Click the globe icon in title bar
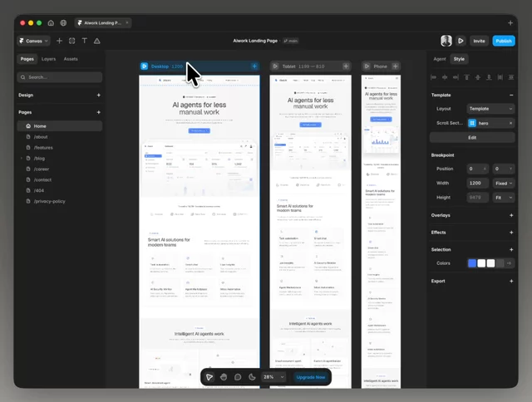Viewport: 532px width, 402px height. (63, 23)
